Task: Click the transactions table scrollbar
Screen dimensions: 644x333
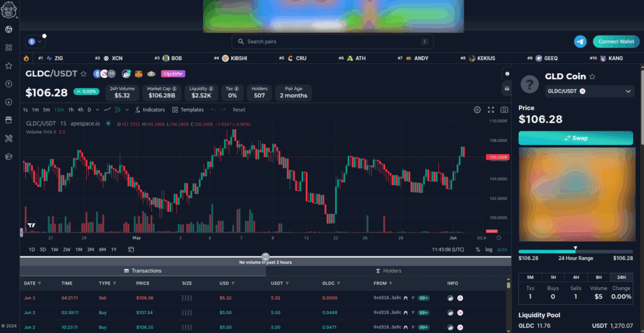Action: coord(508,285)
